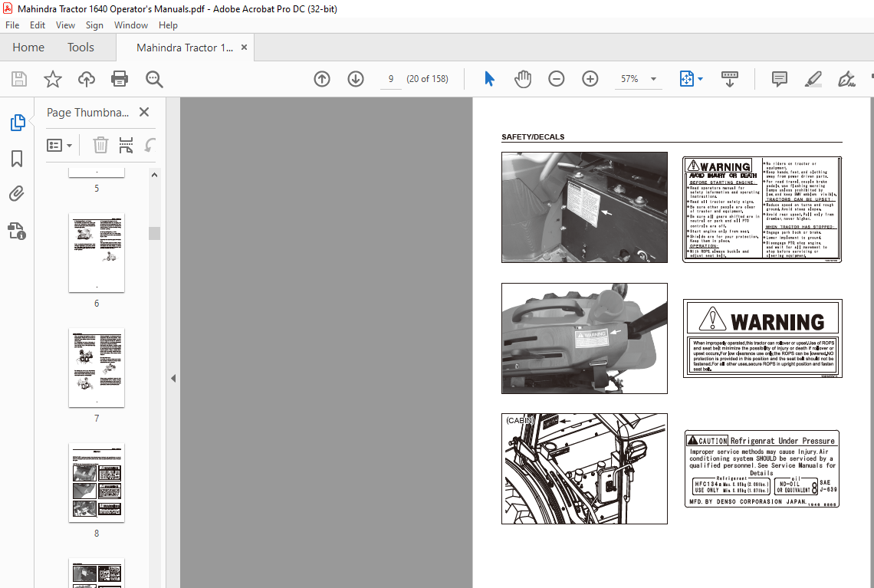Click the Save file icon
The image size is (874, 588).
point(19,79)
